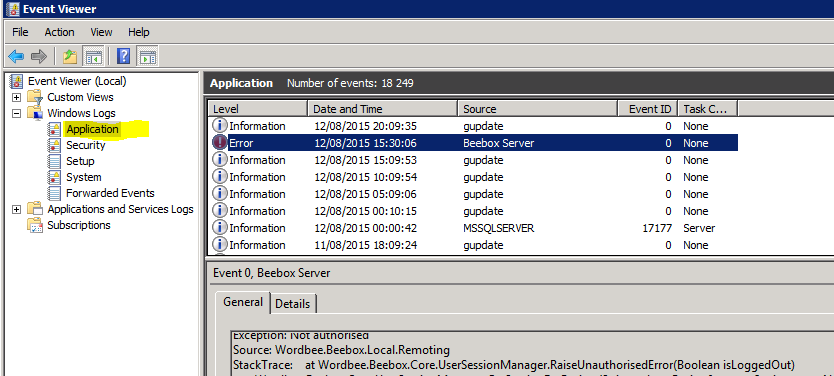
Task: Sort by Event ID column header
Action: tap(647, 109)
